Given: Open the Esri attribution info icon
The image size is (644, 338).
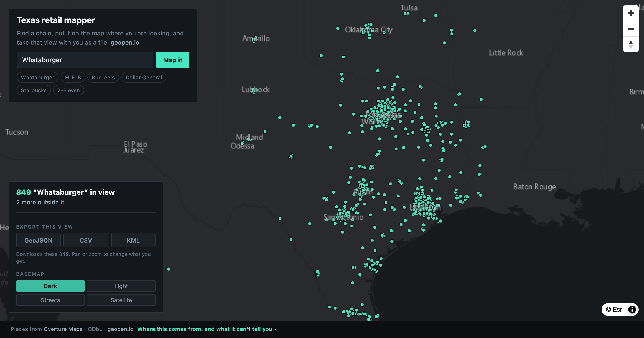Looking at the screenshot, I should tap(632, 310).
